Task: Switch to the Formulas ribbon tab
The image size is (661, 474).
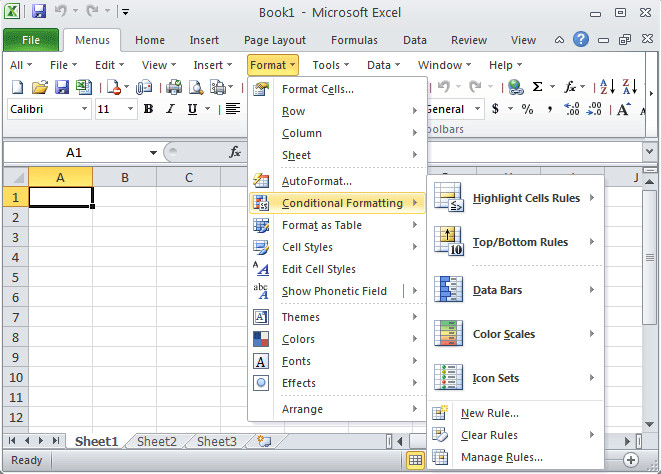Action: [x=354, y=40]
